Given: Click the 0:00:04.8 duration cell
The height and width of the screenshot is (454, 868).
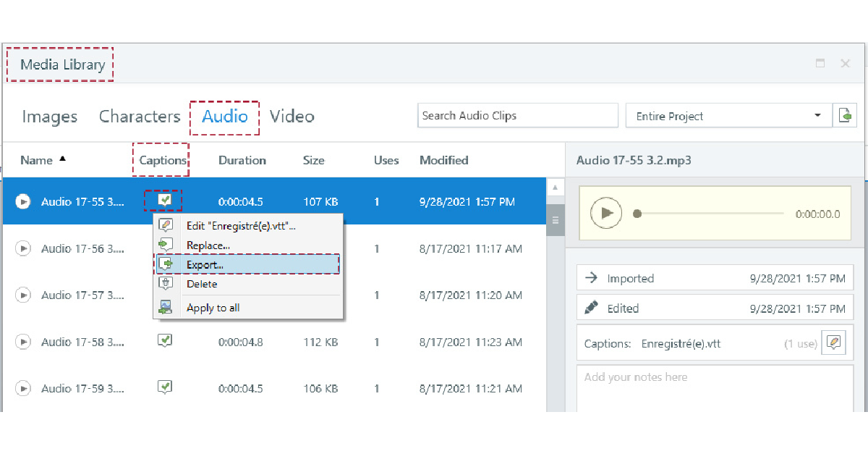Looking at the screenshot, I should click(x=241, y=342).
